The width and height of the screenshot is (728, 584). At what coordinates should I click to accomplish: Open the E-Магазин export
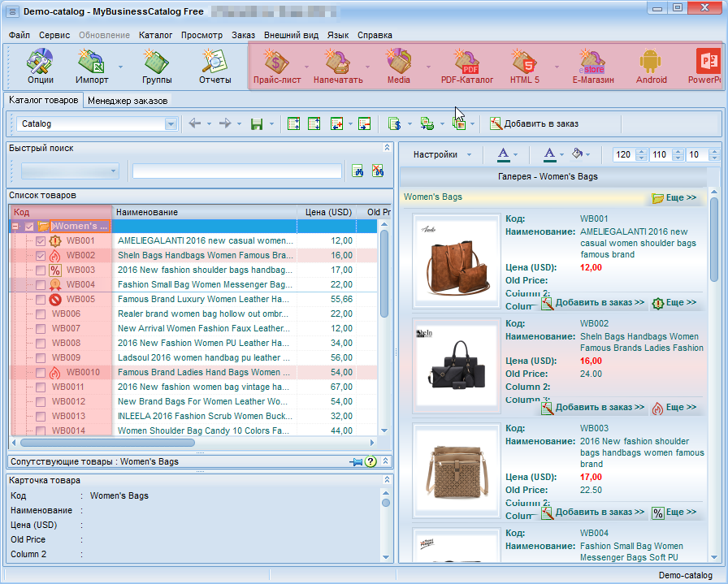pos(593,67)
